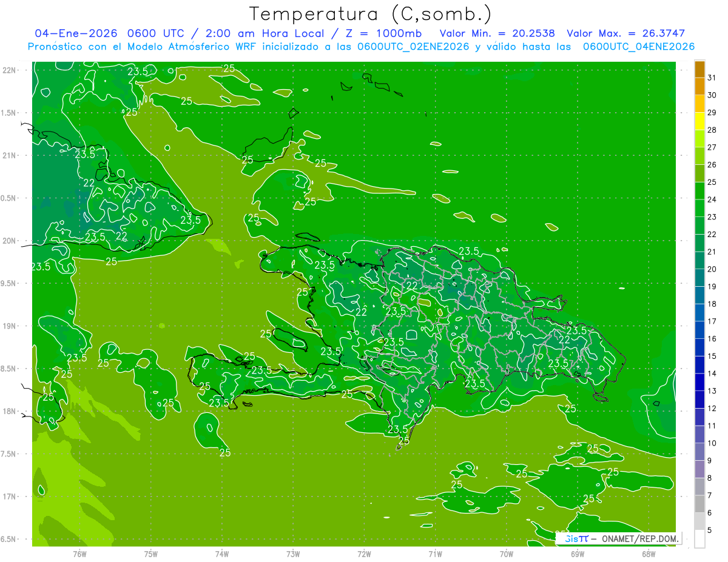Image resolution: width=728 pixels, height=562 pixels.
Task: Click the '72W' longitude axis label
Action: point(364,554)
